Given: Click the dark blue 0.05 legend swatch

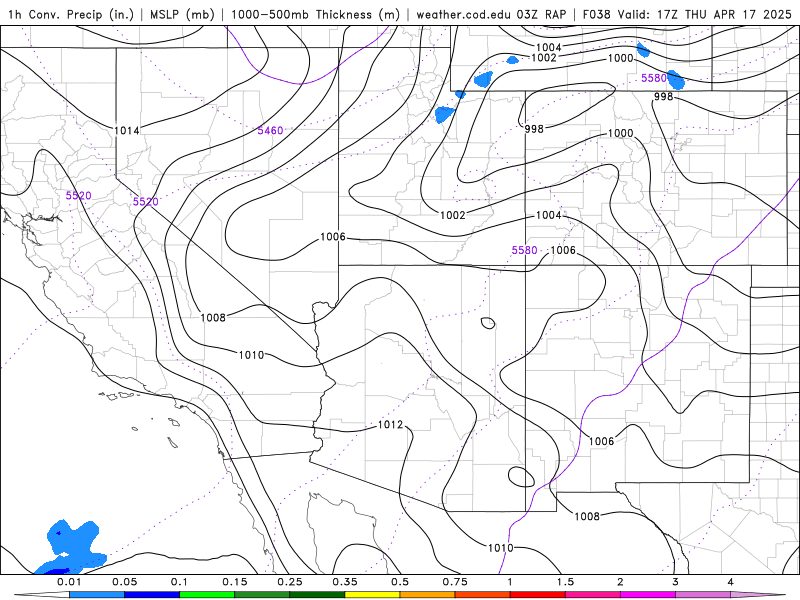Looking at the screenshot, I should [x=152, y=594].
